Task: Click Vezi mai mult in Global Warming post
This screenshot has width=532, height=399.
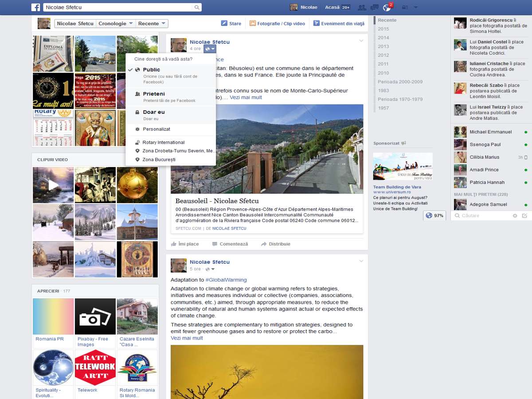Action: 187,338
